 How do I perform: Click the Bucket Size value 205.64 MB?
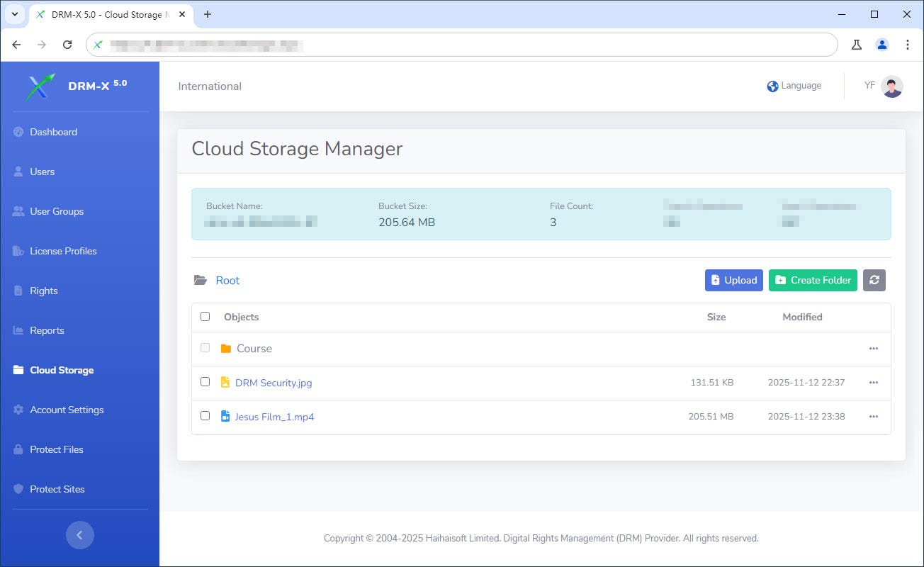(407, 223)
